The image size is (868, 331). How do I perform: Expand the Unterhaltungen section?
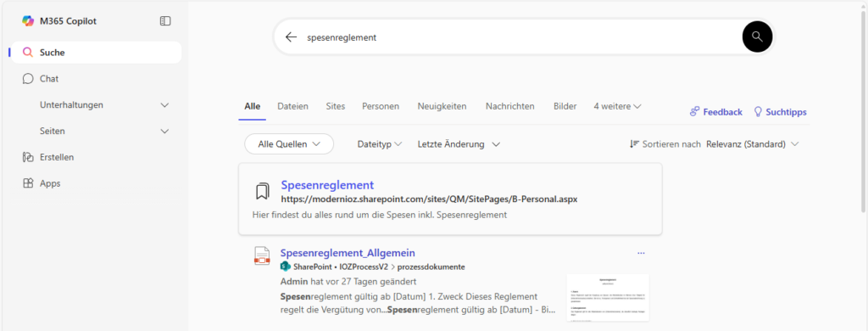164,104
